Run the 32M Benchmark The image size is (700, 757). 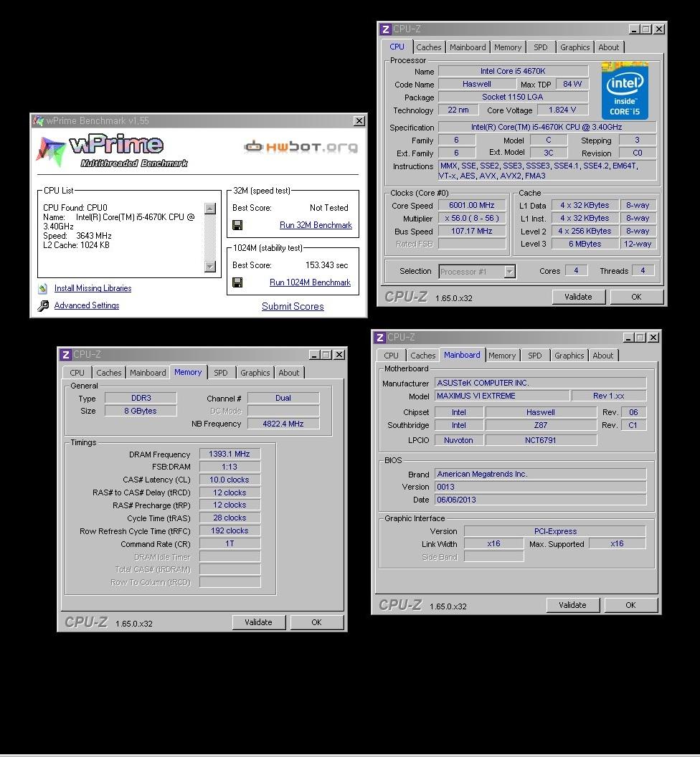click(x=316, y=225)
